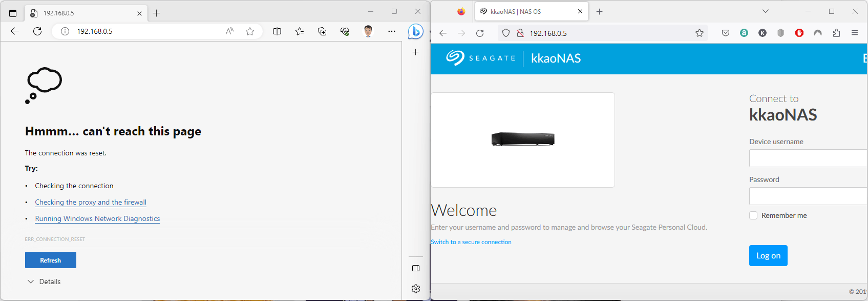This screenshot has height=301, width=868.
Task: Select pinned Firefox tab with Firefox logo
Action: pos(461,11)
